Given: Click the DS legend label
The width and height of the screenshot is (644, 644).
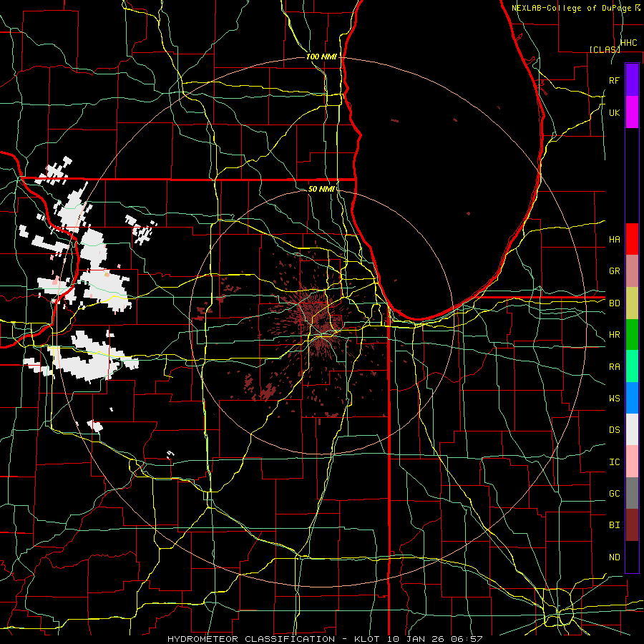Looking at the screenshot, I should pyautogui.click(x=614, y=430).
